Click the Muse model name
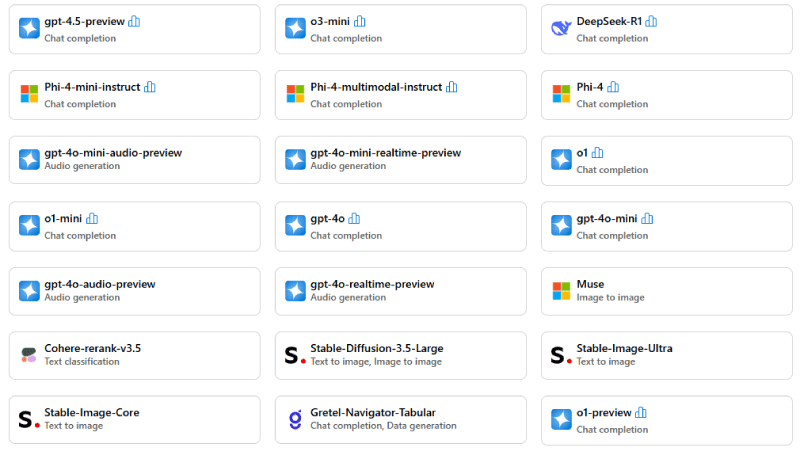Viewport: 800px width, 450px height. tap(590, 284)
